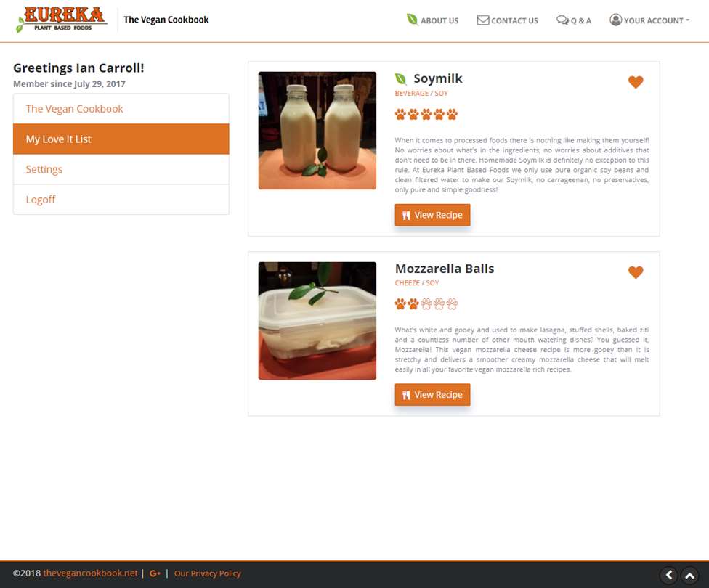709x588 pixels.
Task: Click View Recipe button for Soymilk
Action: pos(432,215)
